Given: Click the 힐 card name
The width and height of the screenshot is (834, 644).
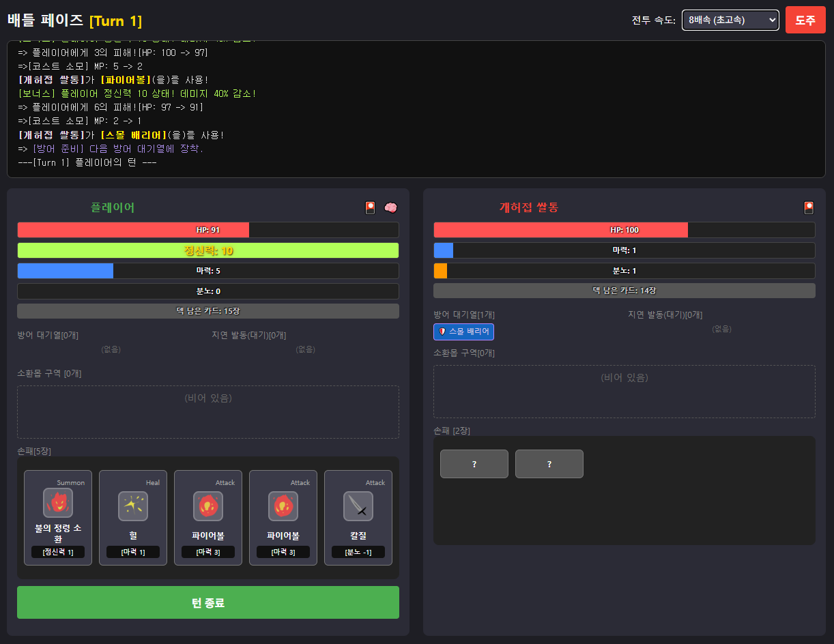Looking at the screenshot, I should 133,536.
